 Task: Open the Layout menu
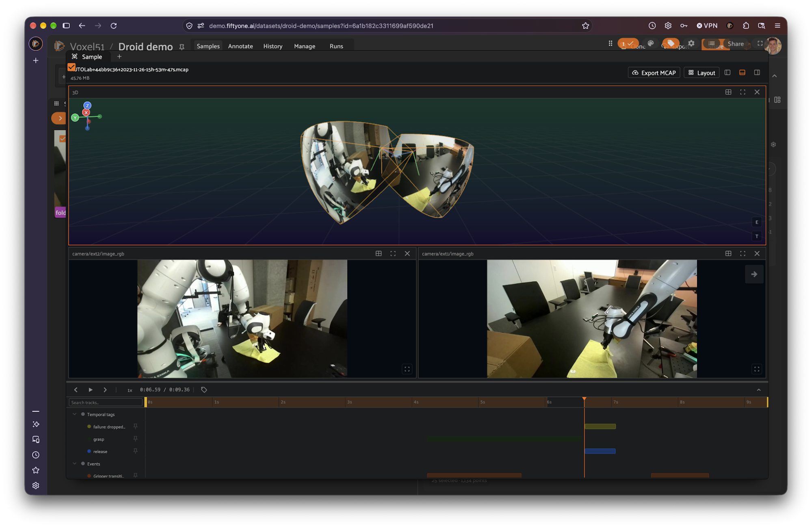click(702, 73)
